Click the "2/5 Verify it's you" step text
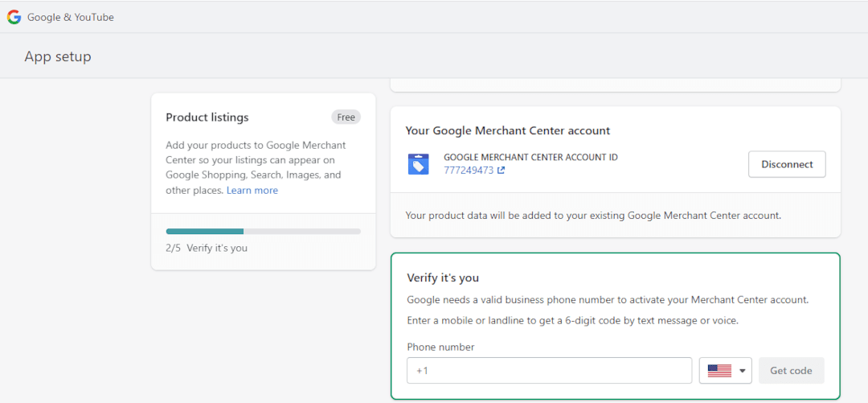The height and width of the screenshot is (403, 868). [207, 248]
